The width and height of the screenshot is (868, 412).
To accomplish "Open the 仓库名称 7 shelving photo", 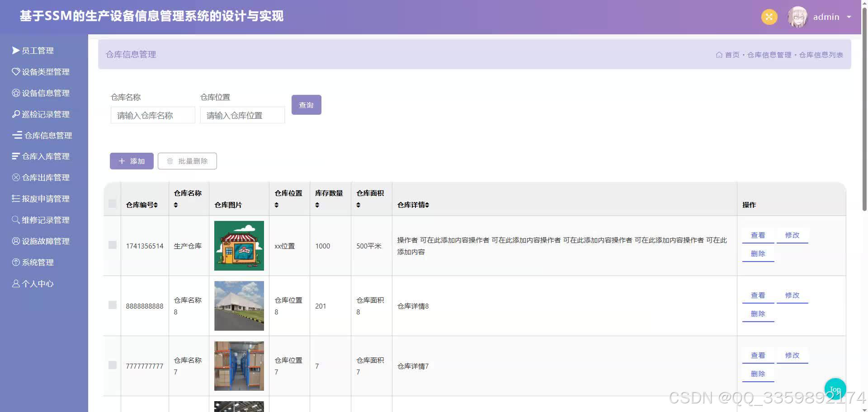I will click(x=239, y=366).
